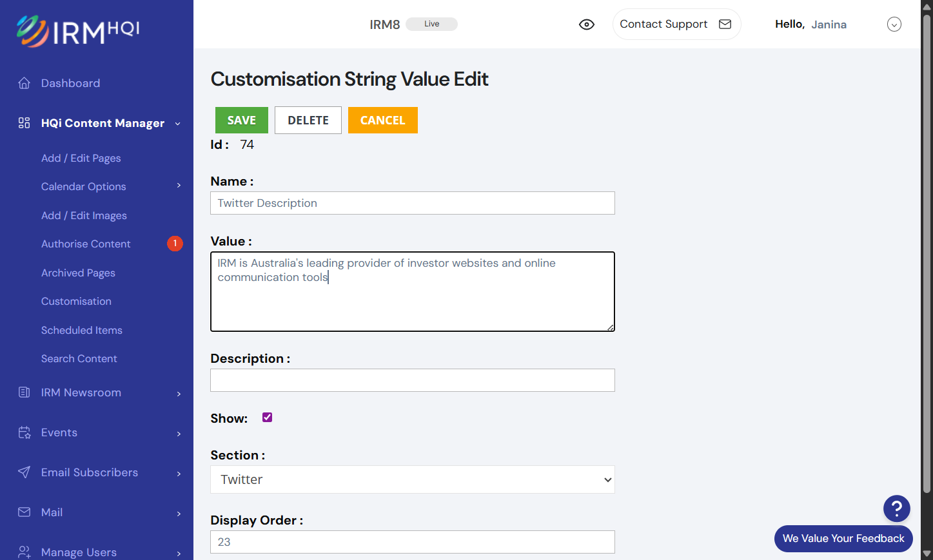
Task: Click the empty Description input field
Action: pos(413,380)
